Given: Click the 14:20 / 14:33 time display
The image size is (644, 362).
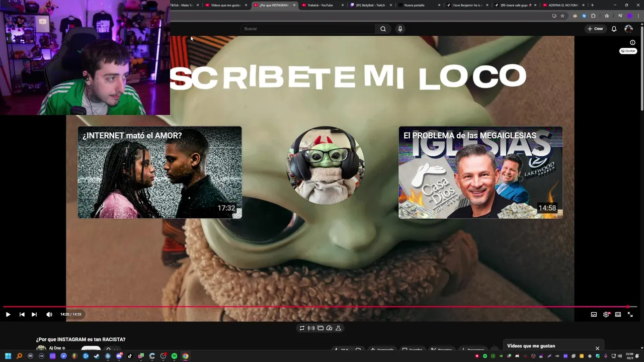Looking at the screenshot, I should point(70,314).
